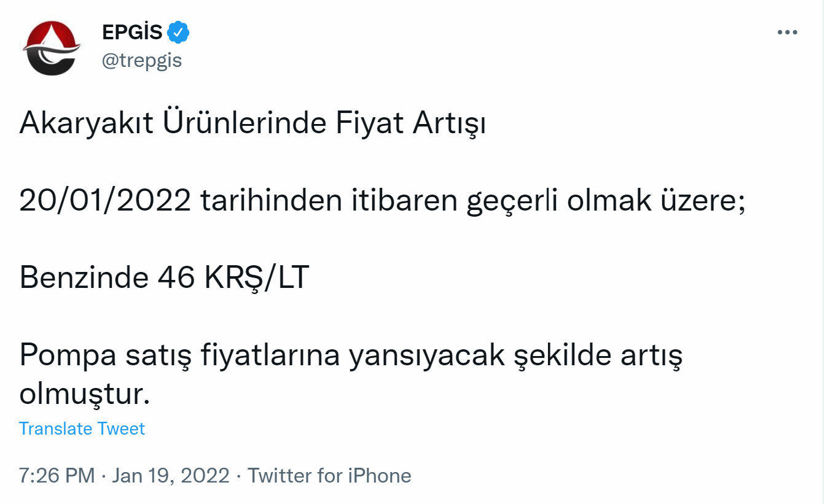Image resolution: width=825 pixels, height=504 pixels.
Task: Click the blue verified badge
Action: 178,33
